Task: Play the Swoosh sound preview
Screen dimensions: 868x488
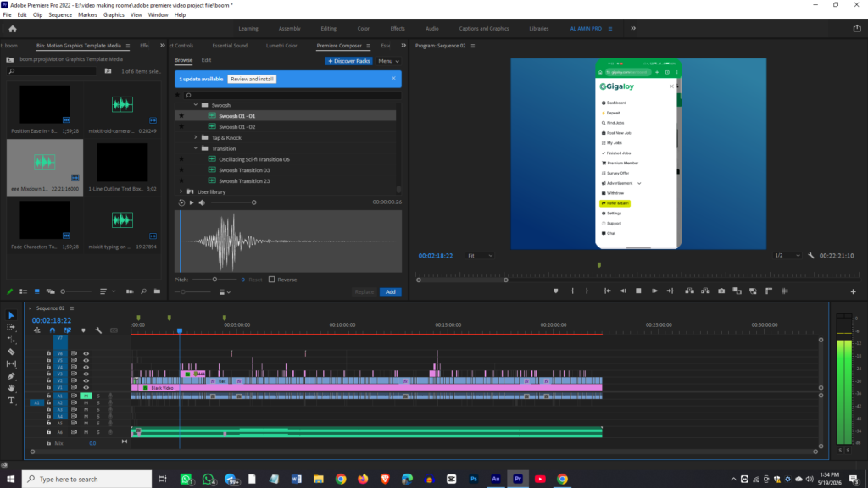Action: point(192,202)
